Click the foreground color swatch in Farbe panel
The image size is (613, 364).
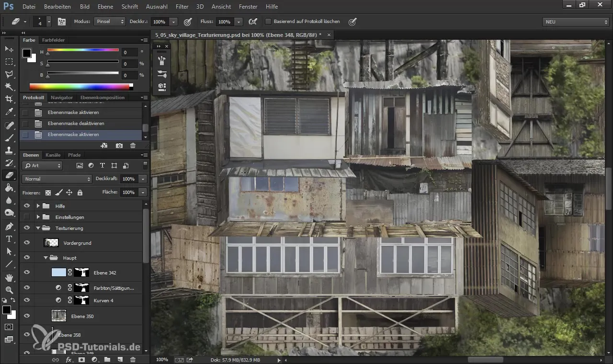click(x=27, y=53)
